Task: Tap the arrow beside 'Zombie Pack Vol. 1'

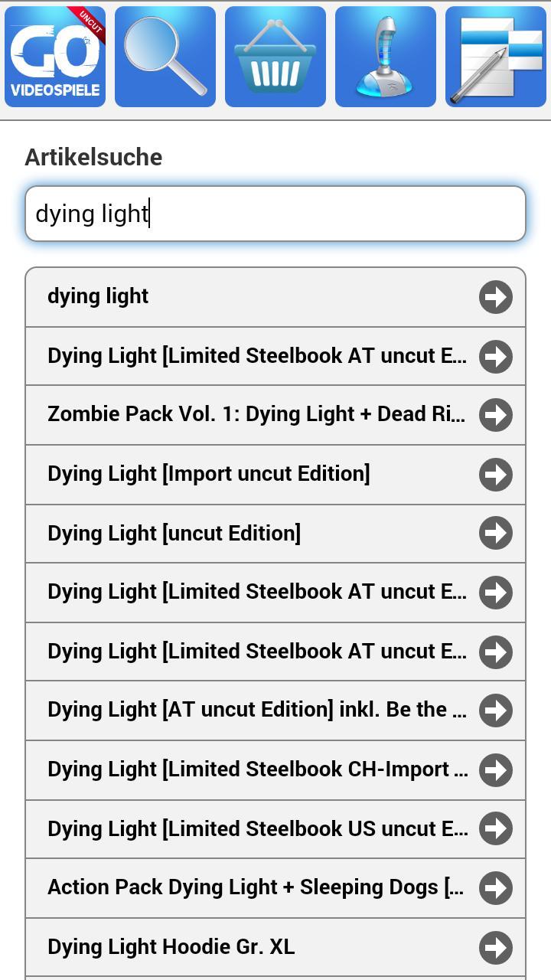Action: pos(495,415)
